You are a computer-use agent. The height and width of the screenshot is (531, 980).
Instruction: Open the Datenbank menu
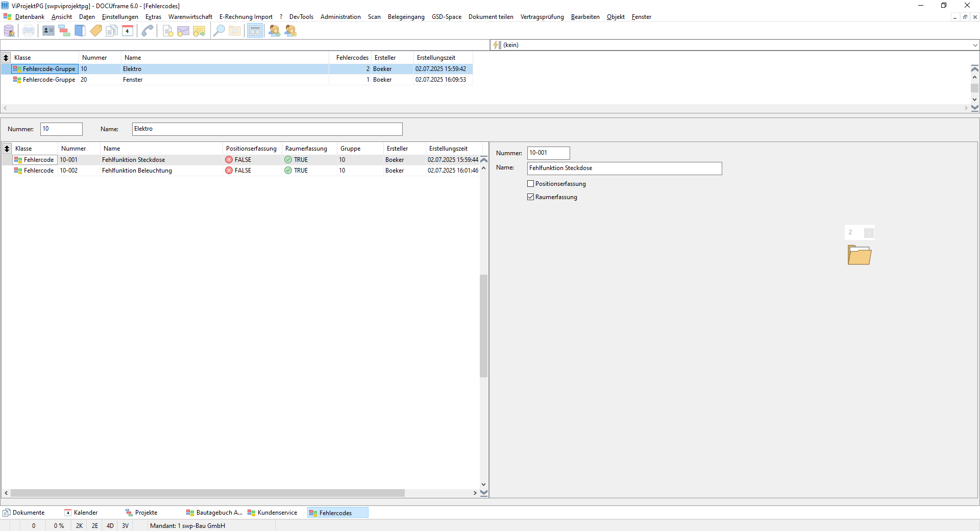[30, 17]
